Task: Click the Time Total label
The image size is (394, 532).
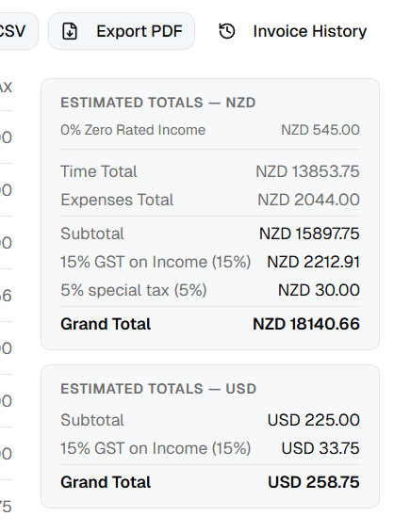Action: point(98,171)
